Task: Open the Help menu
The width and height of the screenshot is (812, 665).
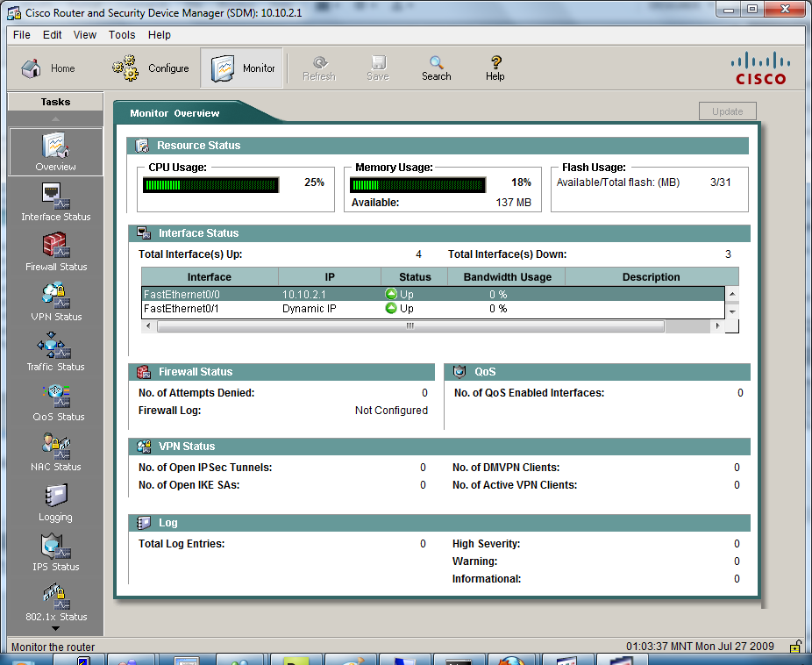Action: (159, 35)
